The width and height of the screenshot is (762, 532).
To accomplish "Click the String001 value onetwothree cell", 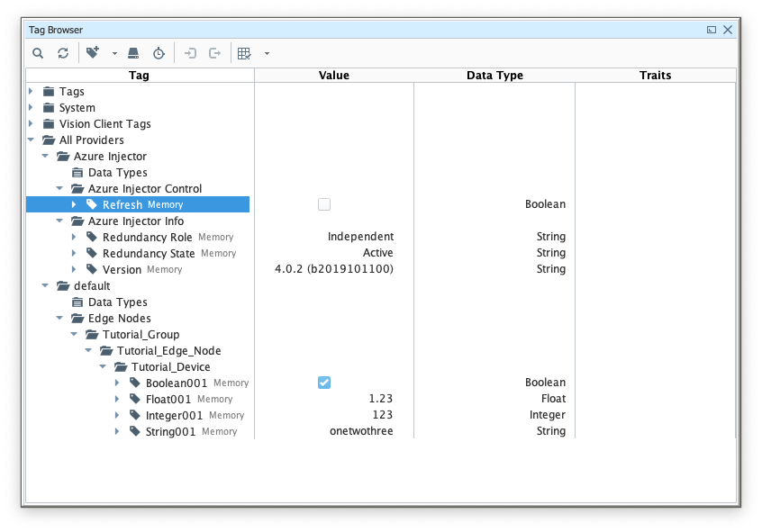I will (x=361, y=431).
